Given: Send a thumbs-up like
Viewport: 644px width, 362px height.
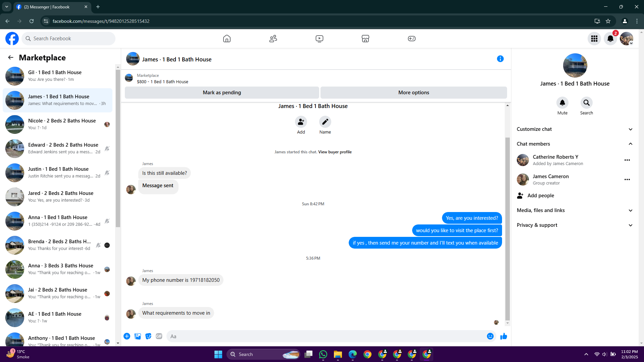Looking at the screenshot, I should point(504,336).
